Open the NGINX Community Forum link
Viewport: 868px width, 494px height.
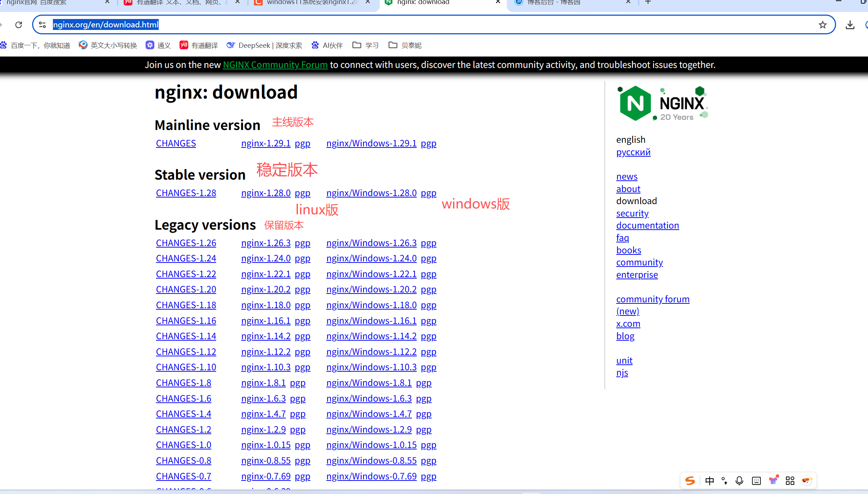click(275, 65)
